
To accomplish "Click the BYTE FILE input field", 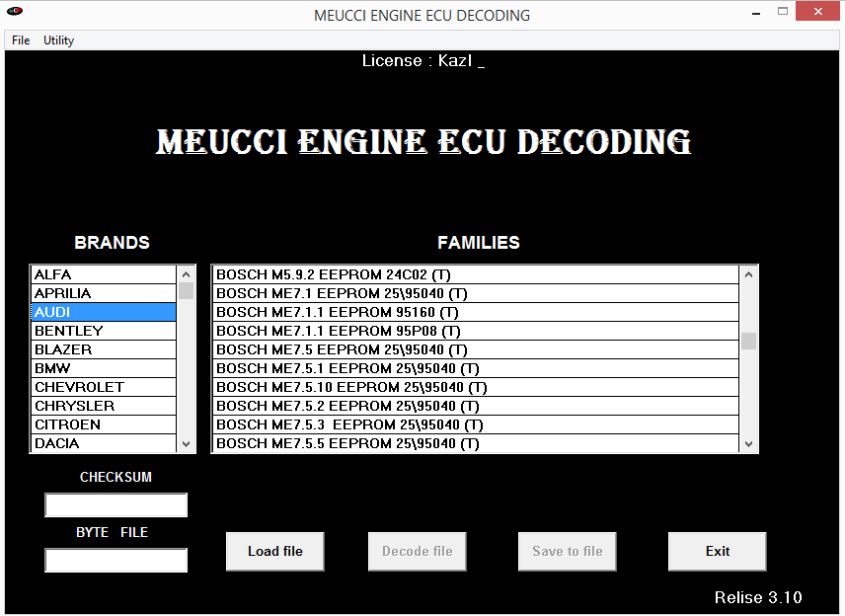I will (x=115, y=560).
